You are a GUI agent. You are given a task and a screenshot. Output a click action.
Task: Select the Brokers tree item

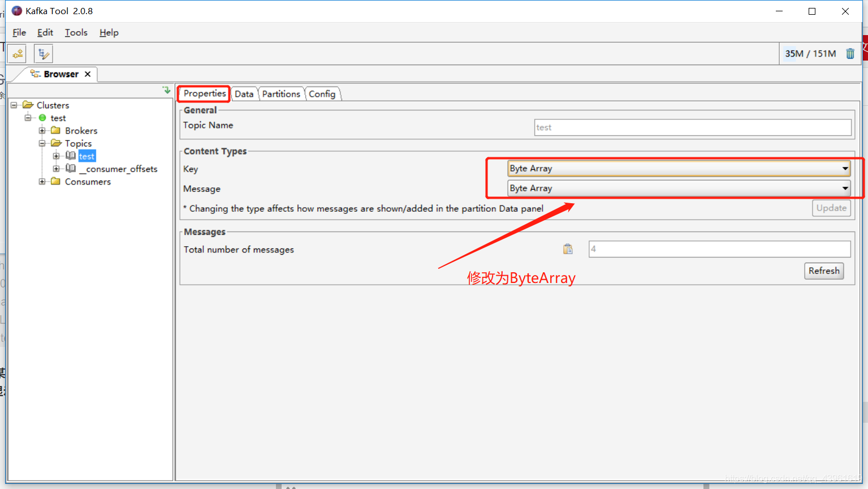(81, 131)
